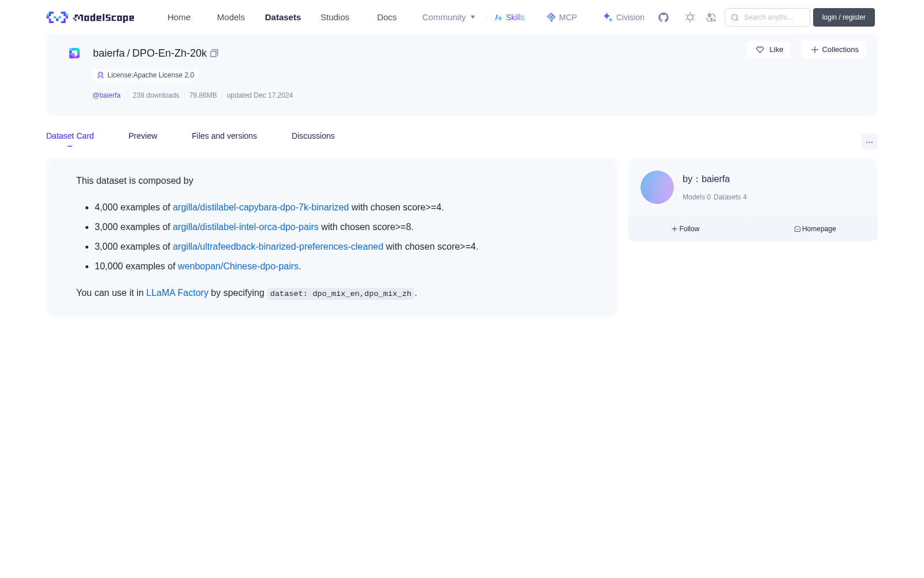Viewport: 924px width, 578px height.
Task: Expand the Community dropdown menu
Action: pyautogui.click(x=449, y=17)
